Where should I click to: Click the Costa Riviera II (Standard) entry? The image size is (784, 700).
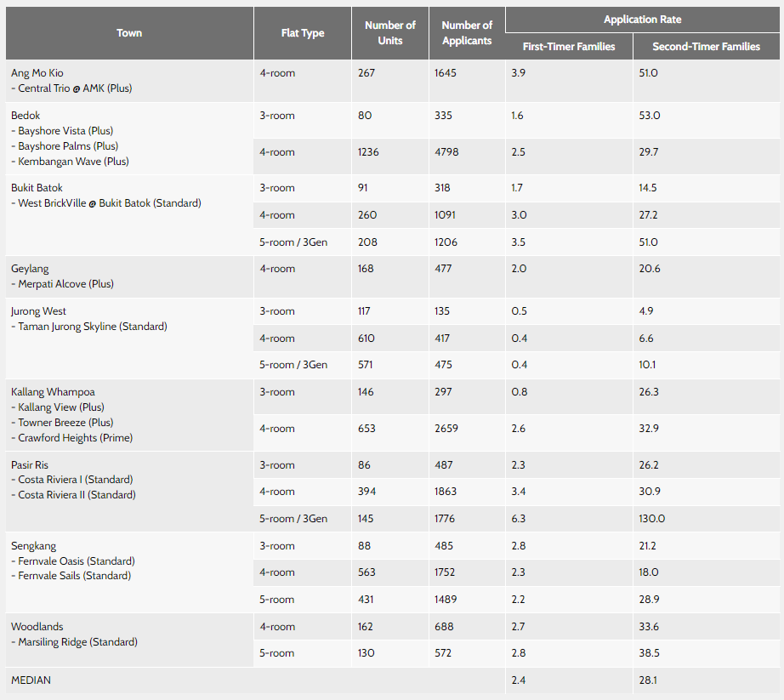(x=77, y=495)
